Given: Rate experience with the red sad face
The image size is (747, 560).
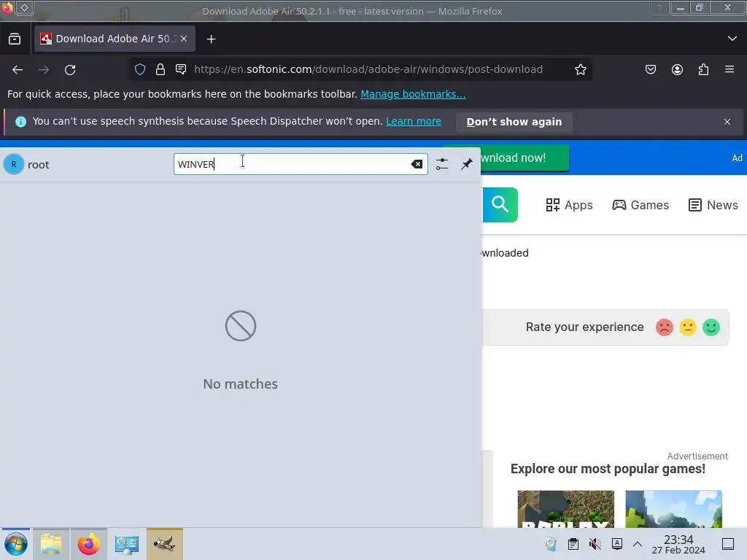Looking at the screenshot, I should [665, 327].
